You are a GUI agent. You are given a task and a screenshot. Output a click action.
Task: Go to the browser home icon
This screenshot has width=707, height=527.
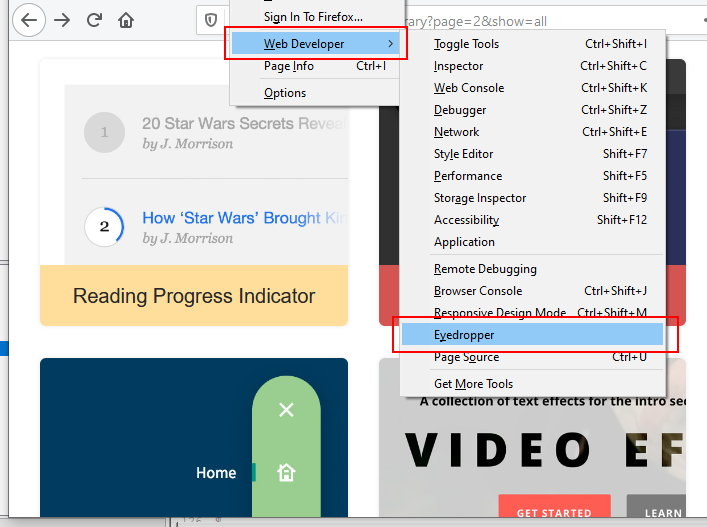coord(126,20)
